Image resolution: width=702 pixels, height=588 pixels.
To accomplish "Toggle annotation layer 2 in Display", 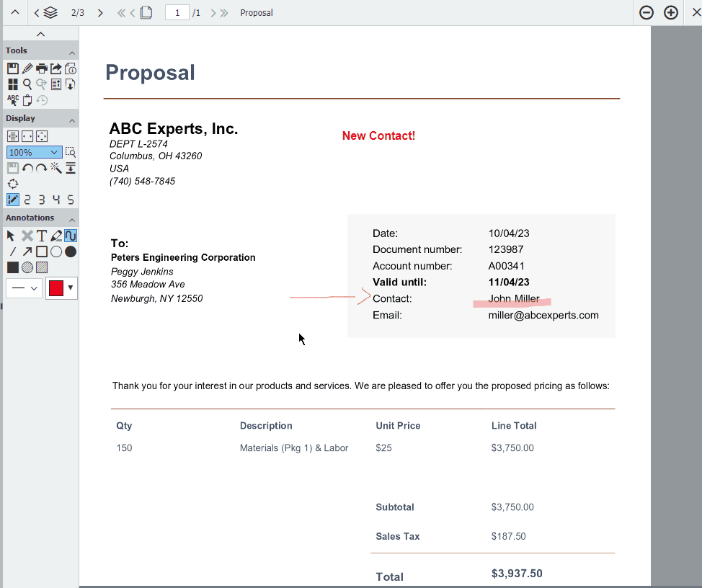I will [x=27, y=200].
